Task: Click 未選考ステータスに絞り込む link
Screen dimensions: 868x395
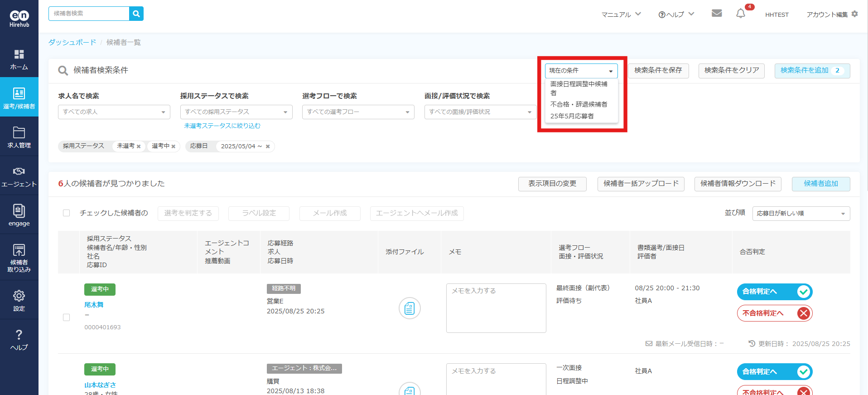Action: pyautogui.click(x=222, y=126)
